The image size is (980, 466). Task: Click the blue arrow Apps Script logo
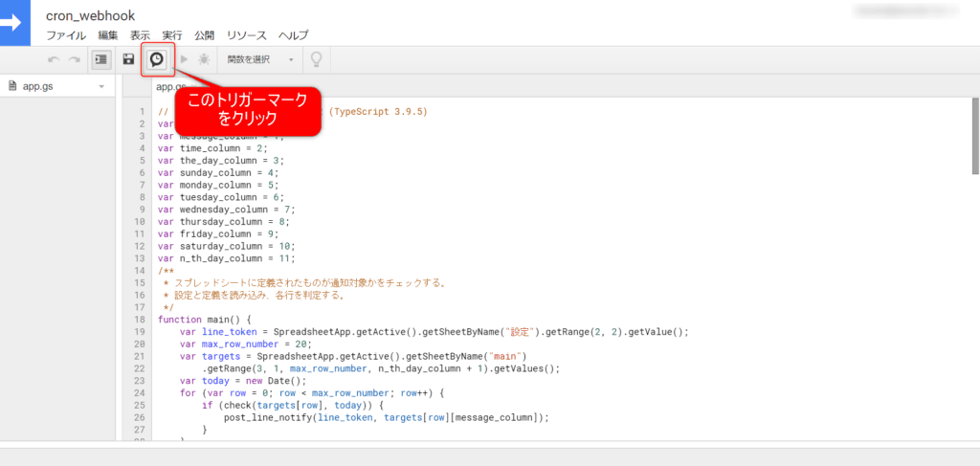click(x=18, y=23)
